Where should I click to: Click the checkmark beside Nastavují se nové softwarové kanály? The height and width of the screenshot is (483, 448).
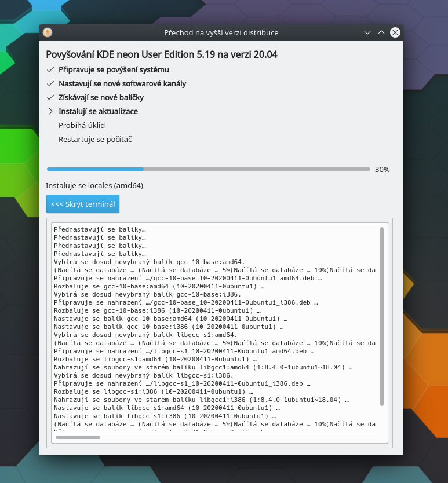click(50, 84)
